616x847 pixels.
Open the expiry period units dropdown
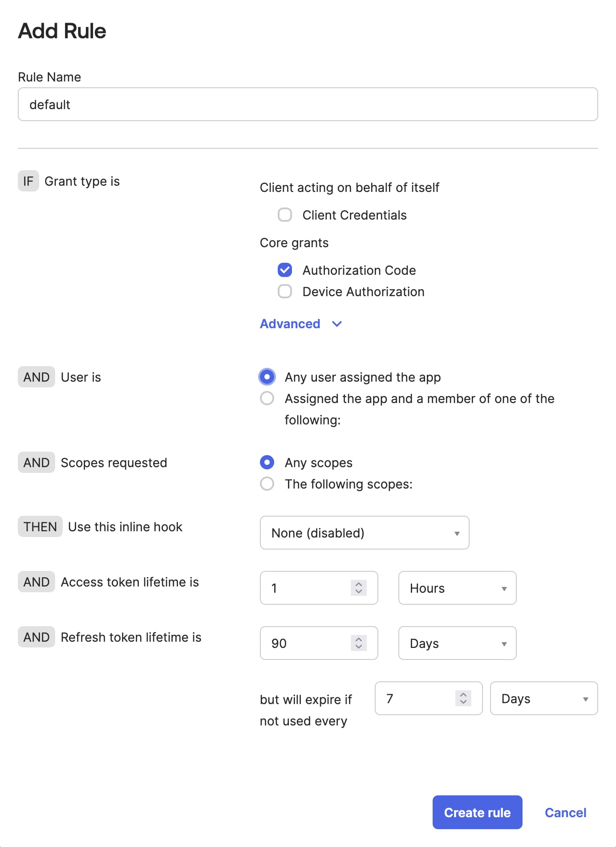point(543,698)
